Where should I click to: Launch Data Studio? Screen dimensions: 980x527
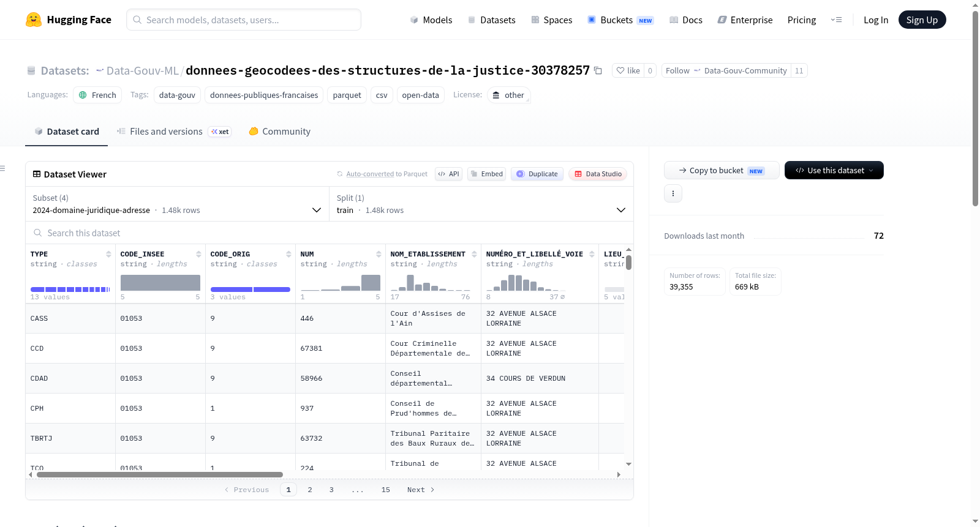[x=598, y=174]
